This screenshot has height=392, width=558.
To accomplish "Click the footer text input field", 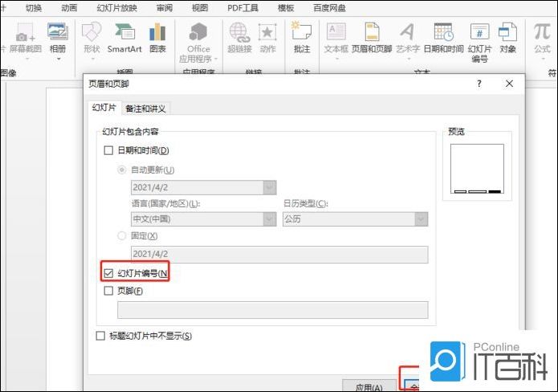I will (x=273, y=310).
